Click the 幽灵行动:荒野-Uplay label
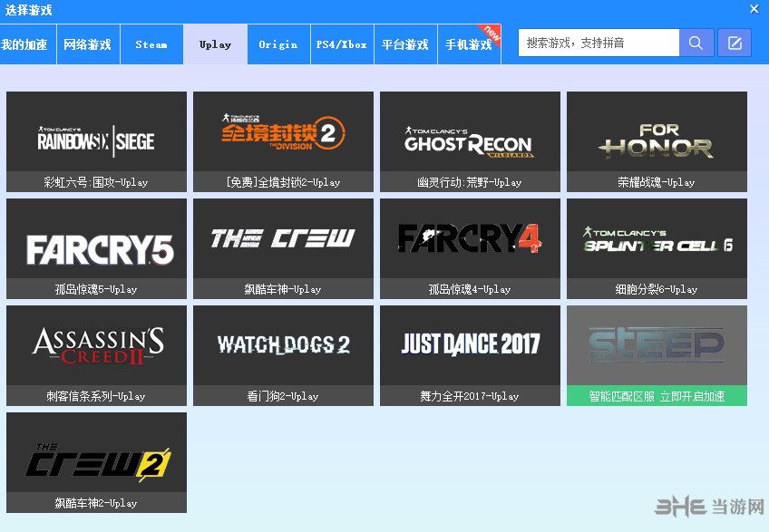769x532 pixels. coord(470,182)
